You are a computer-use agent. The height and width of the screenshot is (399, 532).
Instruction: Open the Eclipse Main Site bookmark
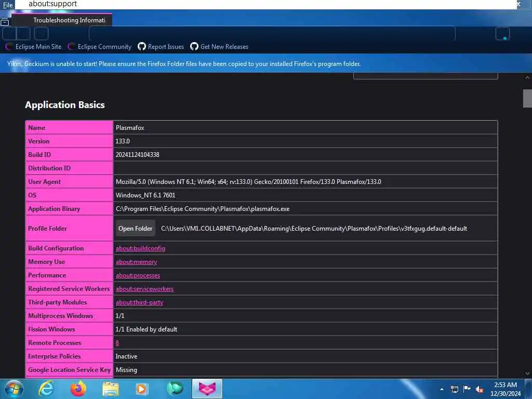pyautogui.click(x=34, y=46)
